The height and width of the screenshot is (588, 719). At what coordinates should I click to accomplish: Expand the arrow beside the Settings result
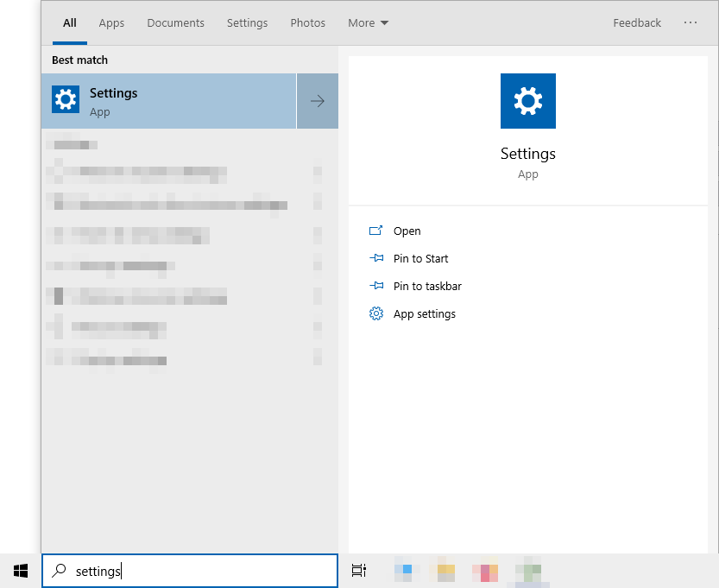coord(318,101)
